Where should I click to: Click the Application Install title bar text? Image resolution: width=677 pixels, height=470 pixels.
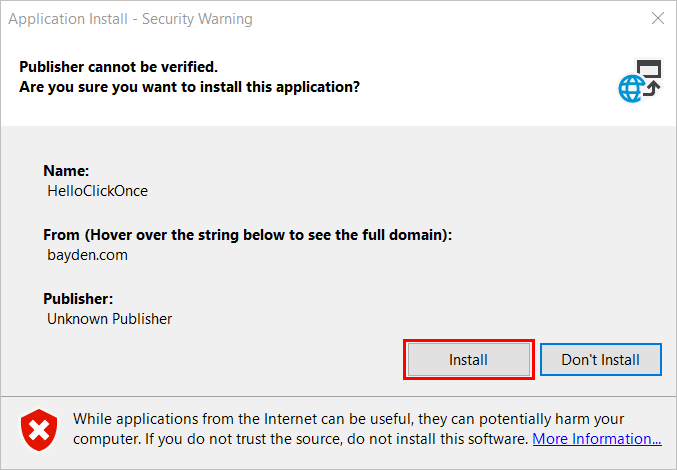tap(130, 19)
